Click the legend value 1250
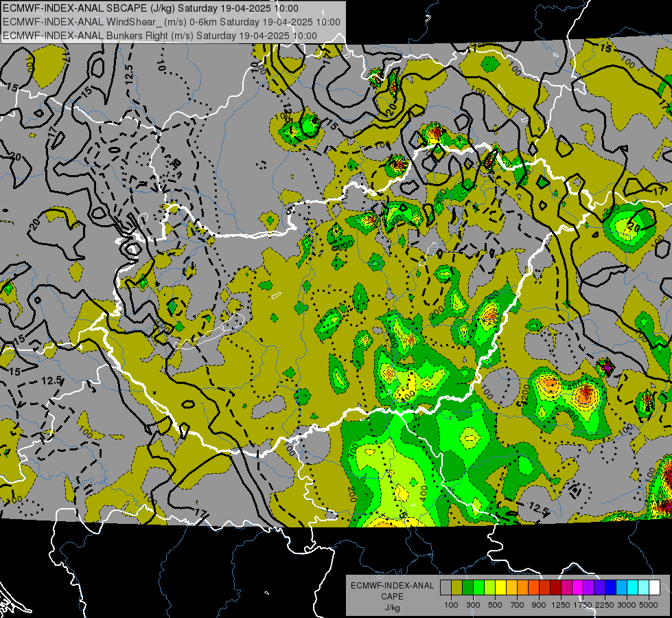Screen dimensions: 672x618 pyautogui.click(x=561, y=605)
